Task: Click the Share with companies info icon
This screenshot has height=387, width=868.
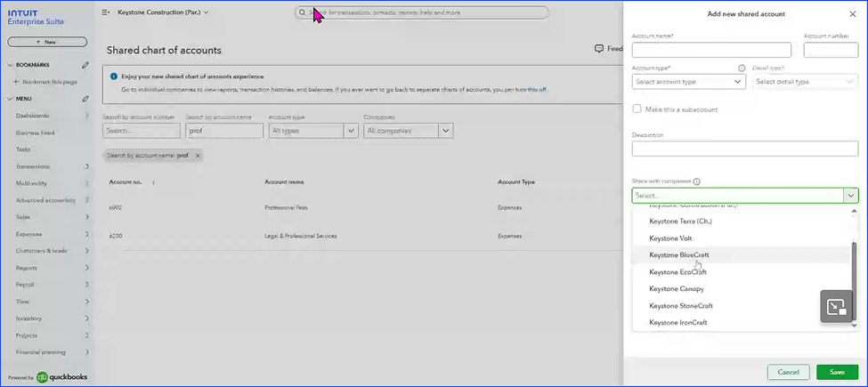Action: click(x=697, y=181)
